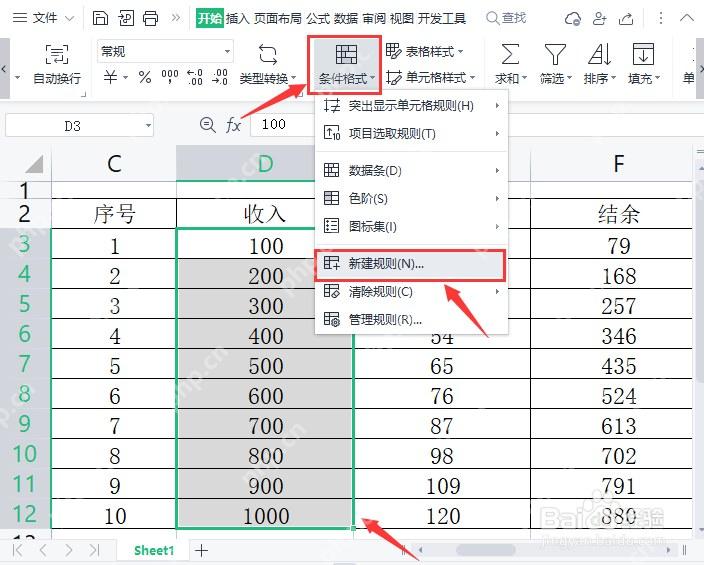Click the 排序 sort icon

599,54
